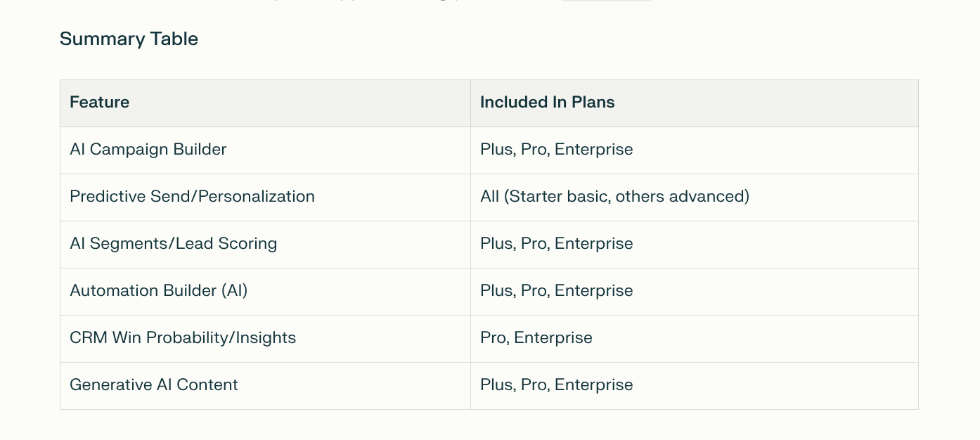Click the AI Campaign Builder cell

[x=265, y=150]
